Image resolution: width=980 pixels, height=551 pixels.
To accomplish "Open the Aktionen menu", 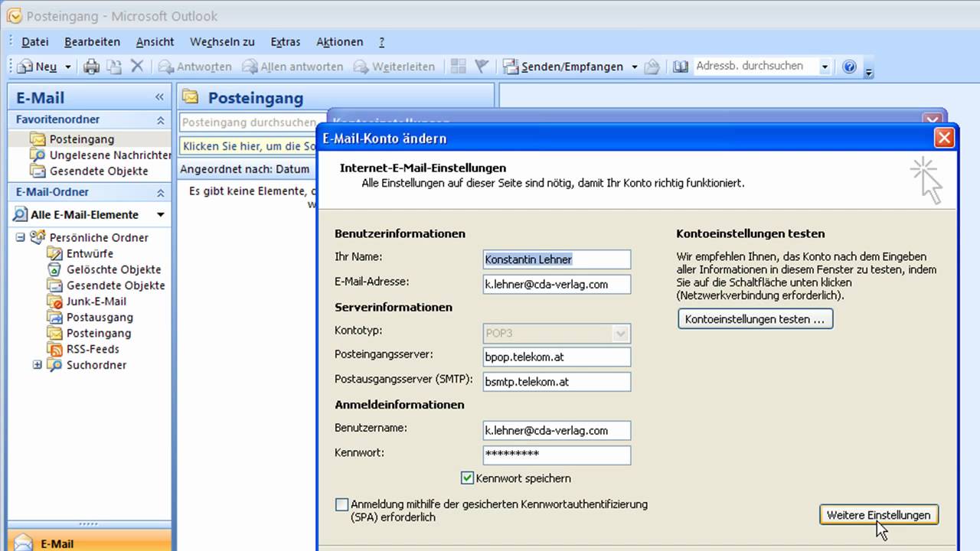I will pyautogui.click(x=340, y=42).
